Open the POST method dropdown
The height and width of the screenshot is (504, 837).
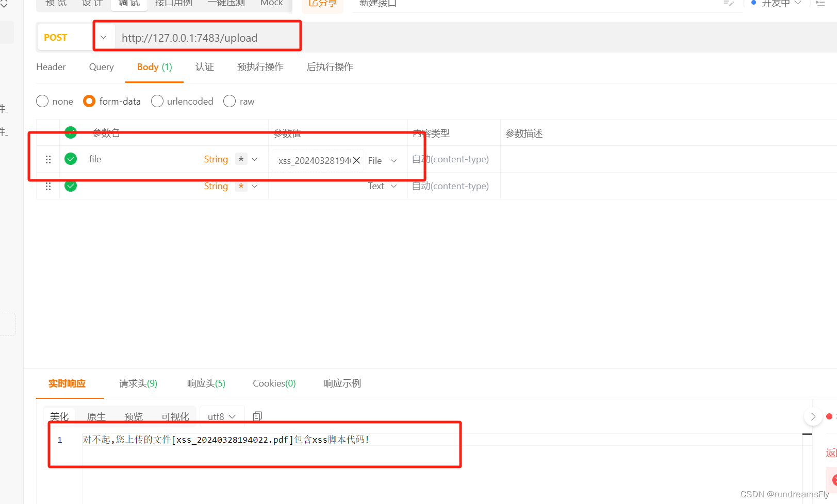(103, 37)
